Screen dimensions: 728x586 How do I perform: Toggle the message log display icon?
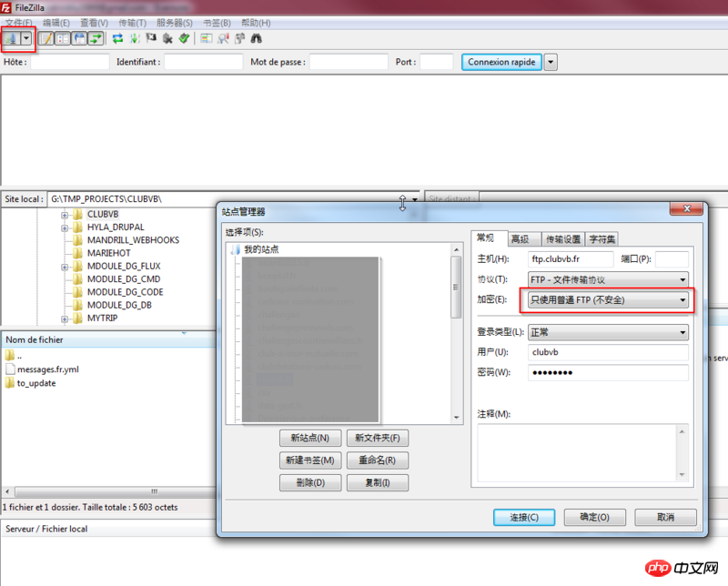point(46,38)
